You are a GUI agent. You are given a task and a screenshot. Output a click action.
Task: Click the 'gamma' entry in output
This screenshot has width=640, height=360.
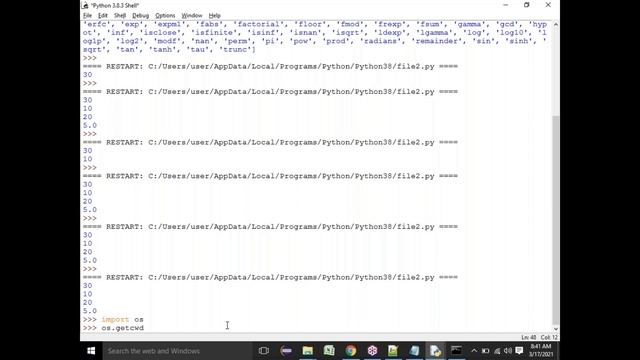(470, 24)
